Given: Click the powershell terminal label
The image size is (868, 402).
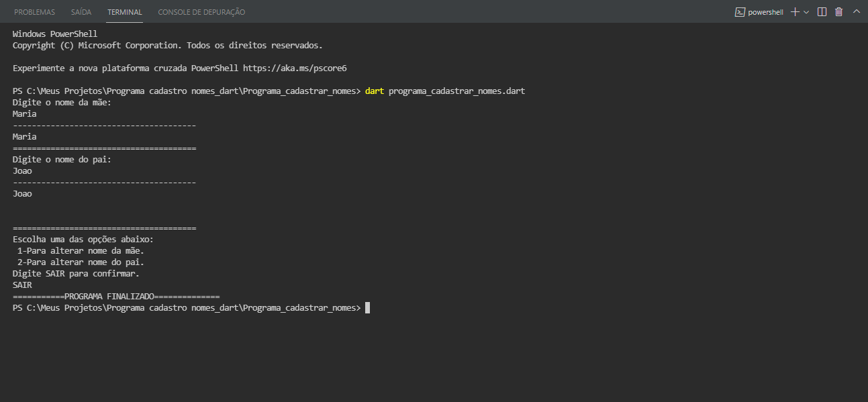Looking at the screenshot, I should coord(765,12).
